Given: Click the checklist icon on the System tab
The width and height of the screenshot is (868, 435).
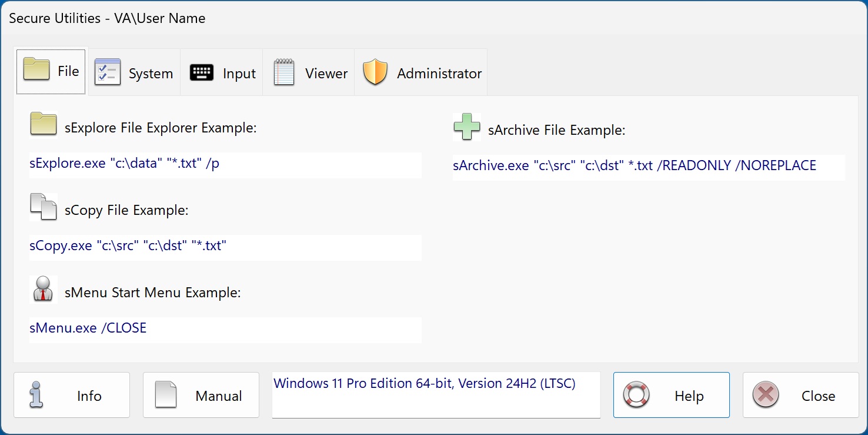Looking at the screenshot, I should [x=108, y=72].
